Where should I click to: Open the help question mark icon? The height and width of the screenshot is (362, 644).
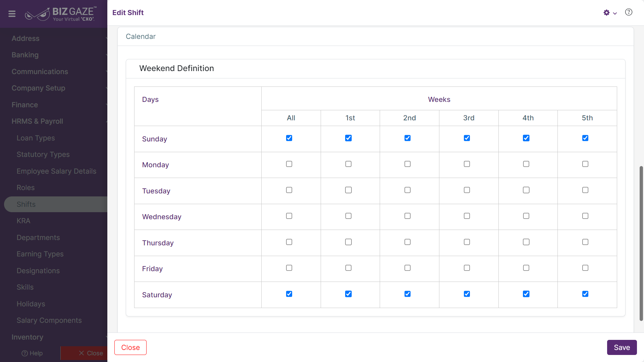(629, 12)
